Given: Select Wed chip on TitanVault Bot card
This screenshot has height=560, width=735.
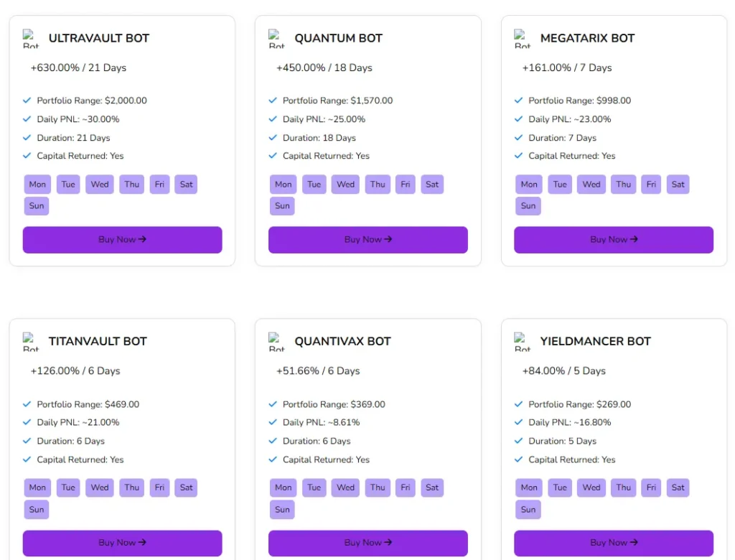Looking at the screenshot, I should coord(100,488).
